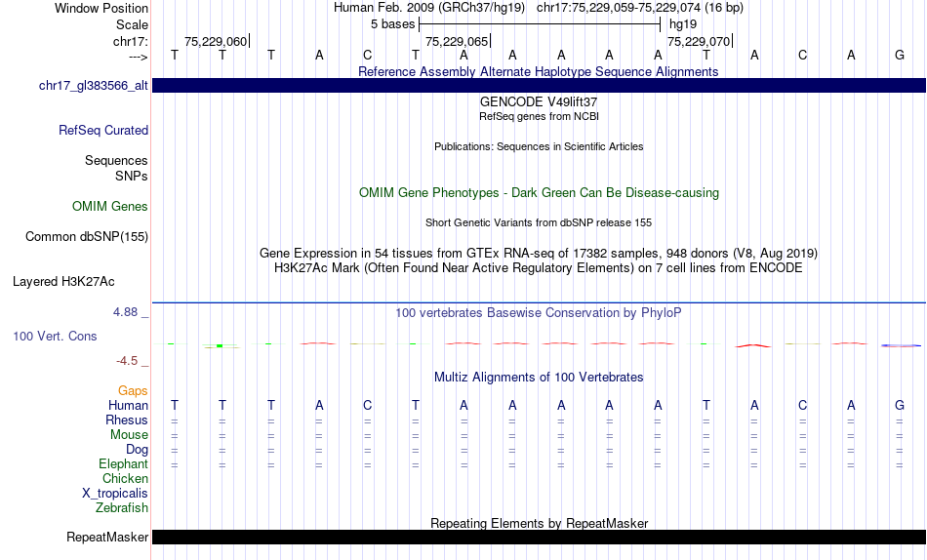Click base G in the Human alignment row

tap(900, 405)
